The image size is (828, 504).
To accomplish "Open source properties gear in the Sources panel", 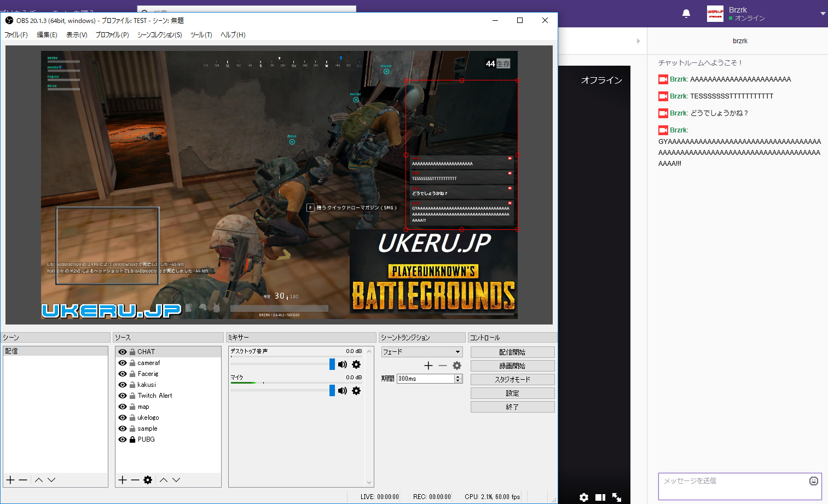I will click(148, 480).
